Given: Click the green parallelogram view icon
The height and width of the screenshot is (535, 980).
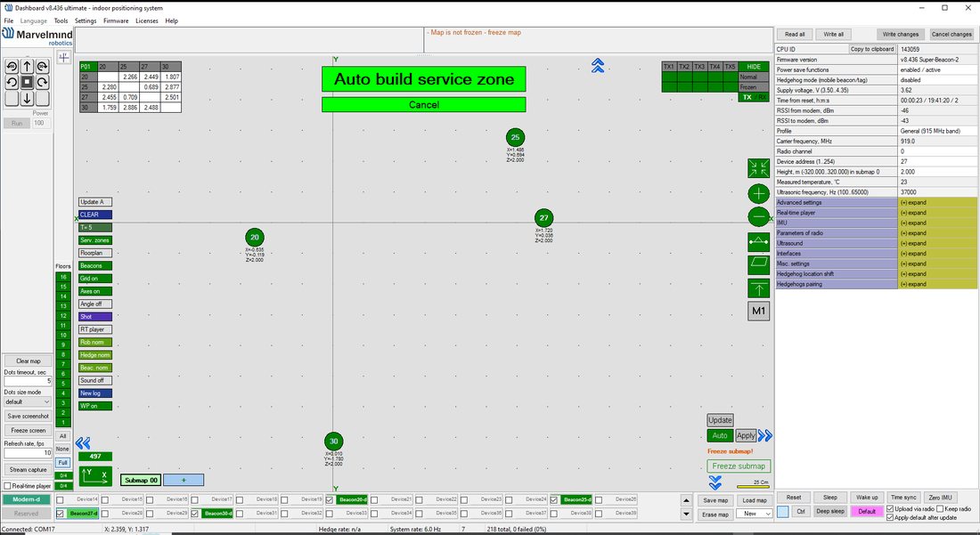Looking at the screenshot, I should [759, 264].
